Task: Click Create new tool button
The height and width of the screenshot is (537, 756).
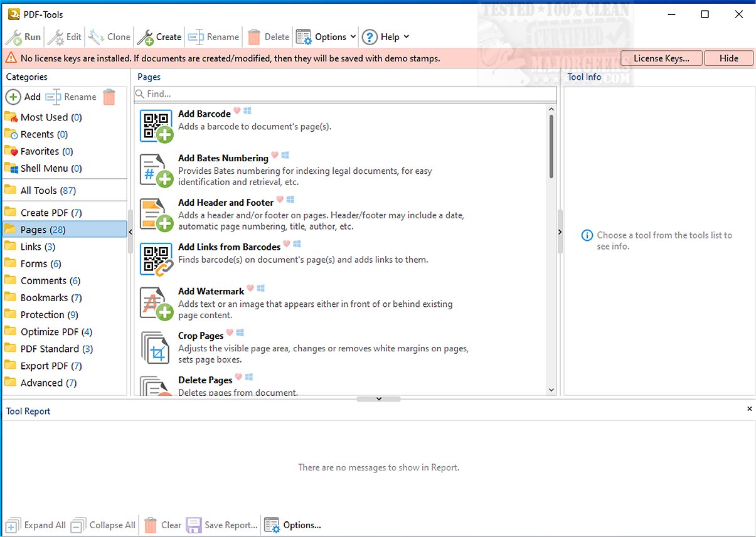Action: click(159, 37)
